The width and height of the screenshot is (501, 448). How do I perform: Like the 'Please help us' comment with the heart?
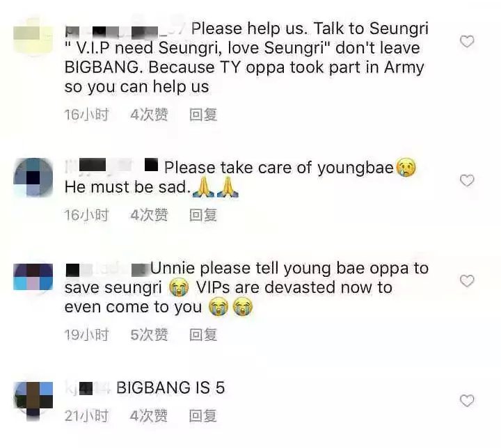467,42
